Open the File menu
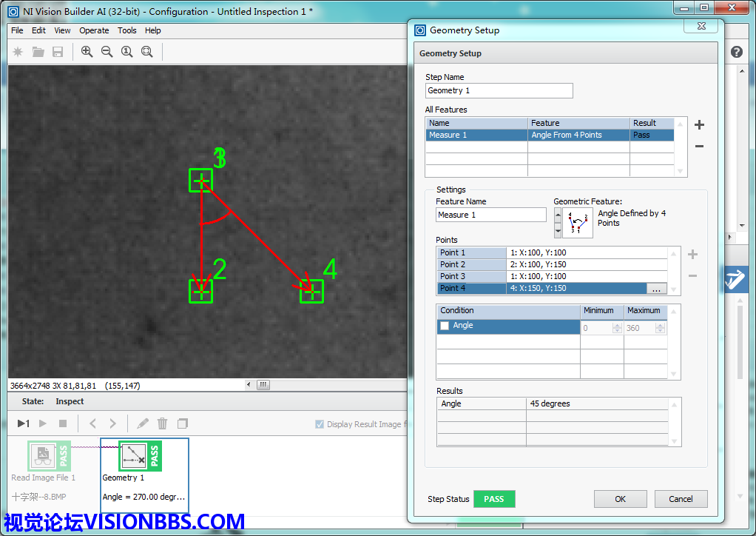Image resolution: width=756 pixels, height=536 pixels. click(17, 30)
